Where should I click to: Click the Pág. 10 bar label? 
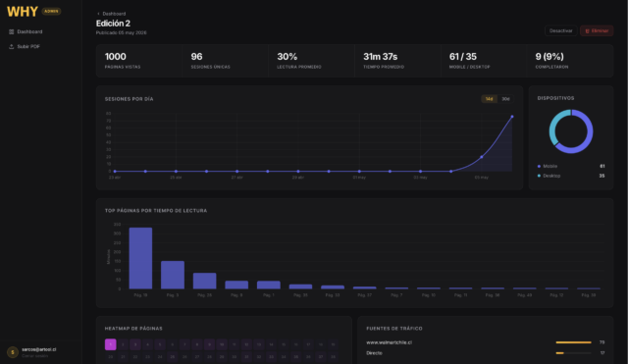point(429,295)
